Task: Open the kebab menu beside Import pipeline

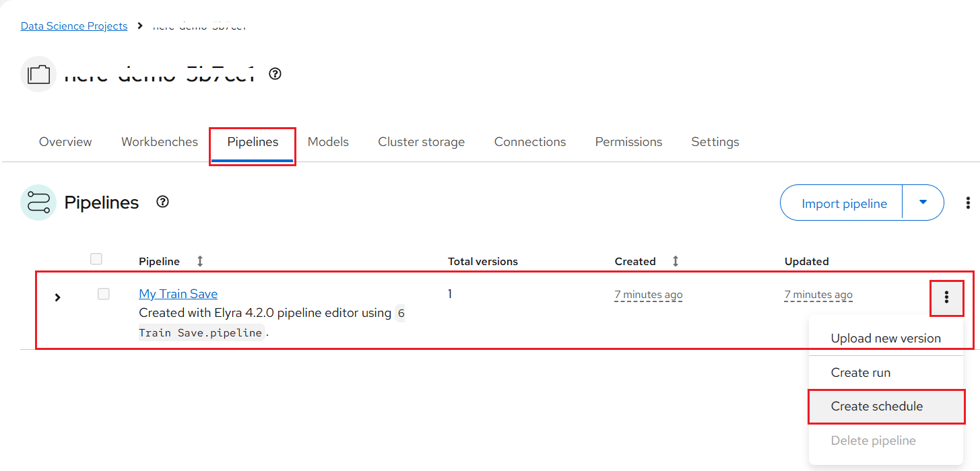Action: point(968,203)
